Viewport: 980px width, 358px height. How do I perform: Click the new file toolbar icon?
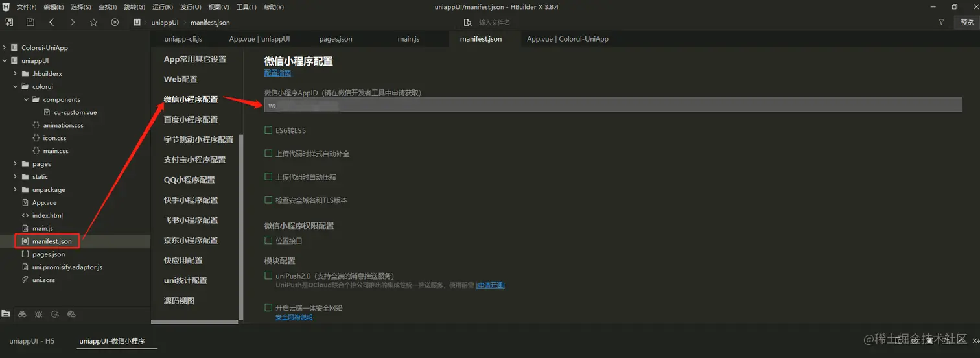[x=9, y=22]
